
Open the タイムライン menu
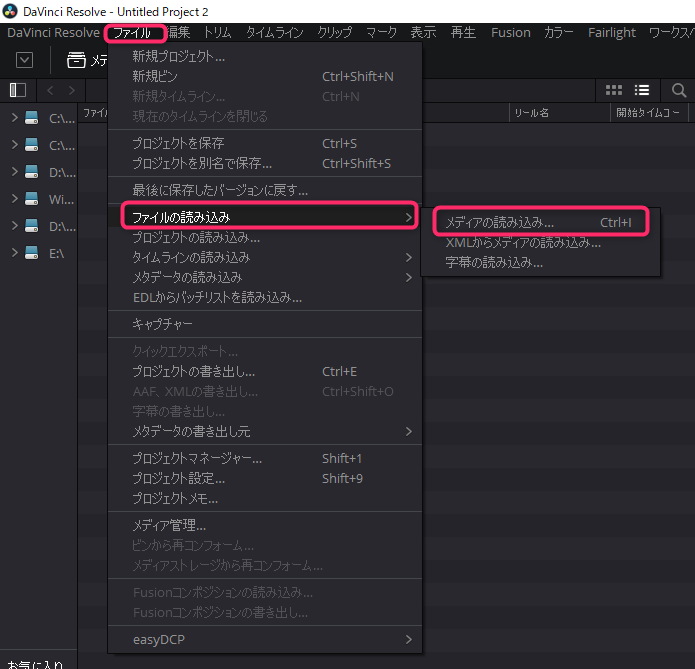pos(275,33)
